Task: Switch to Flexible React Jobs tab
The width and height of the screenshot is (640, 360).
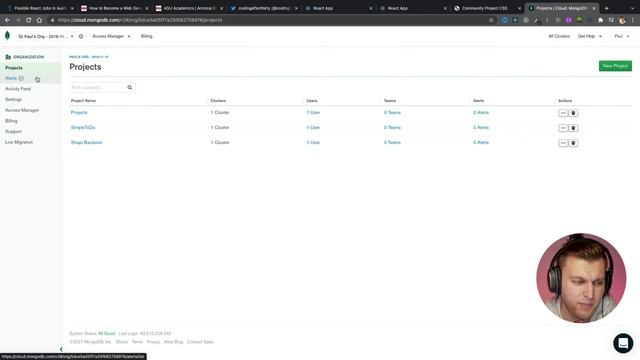Action: pos(40,8)
